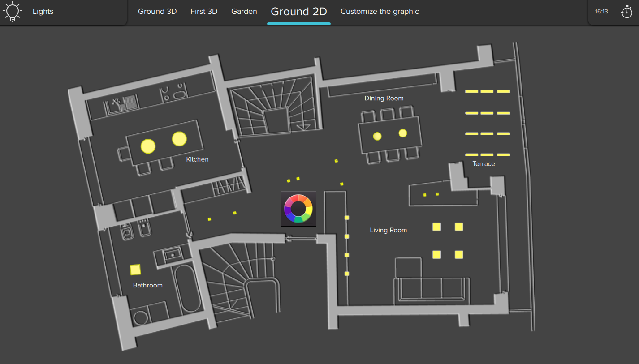This screenshot has height=364, width=639.
Task: Toggle bottom-right terrace strip light
Action: click(504, 155)
